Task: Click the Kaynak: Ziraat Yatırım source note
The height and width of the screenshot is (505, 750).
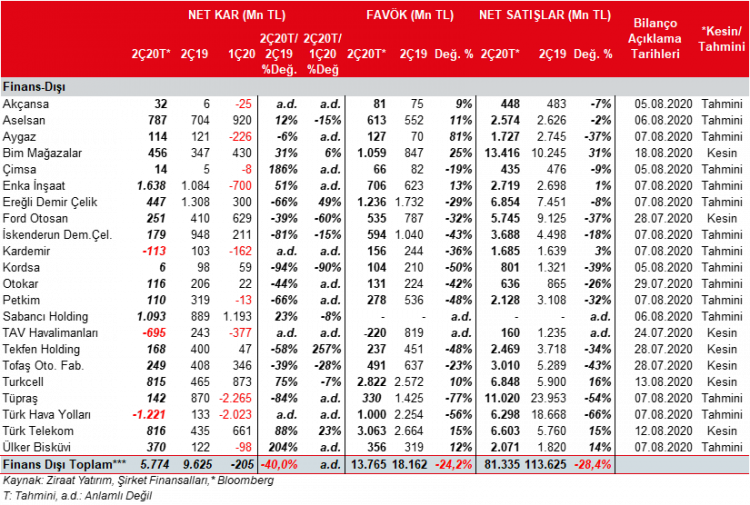Action: tap(138, 480)
